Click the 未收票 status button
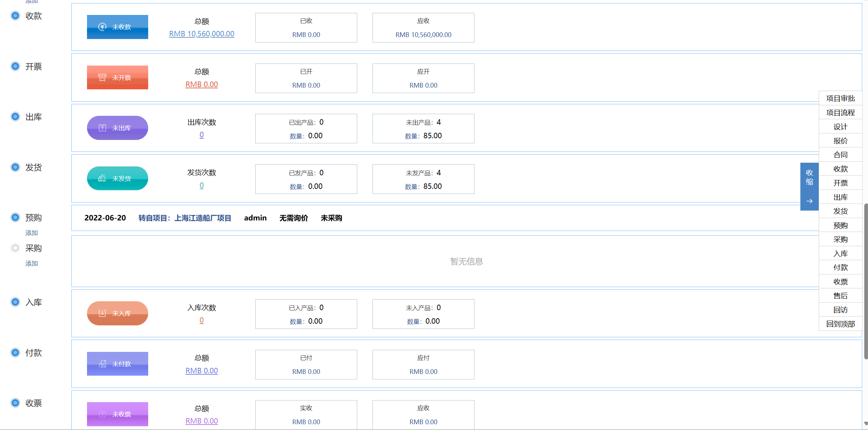868x430 pixels. [x=117, y=414]
